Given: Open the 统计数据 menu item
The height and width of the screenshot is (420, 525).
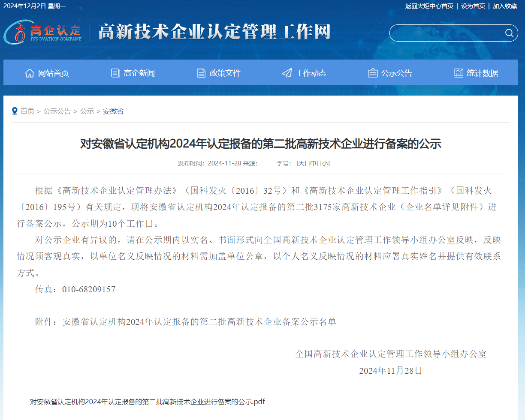Looking at the screenshot, I should [483, 73].
